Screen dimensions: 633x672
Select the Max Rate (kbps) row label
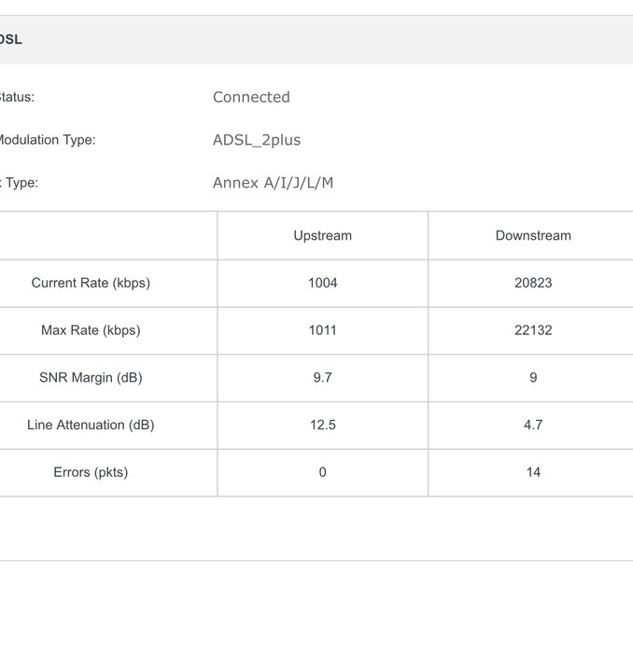pos(91,330)
